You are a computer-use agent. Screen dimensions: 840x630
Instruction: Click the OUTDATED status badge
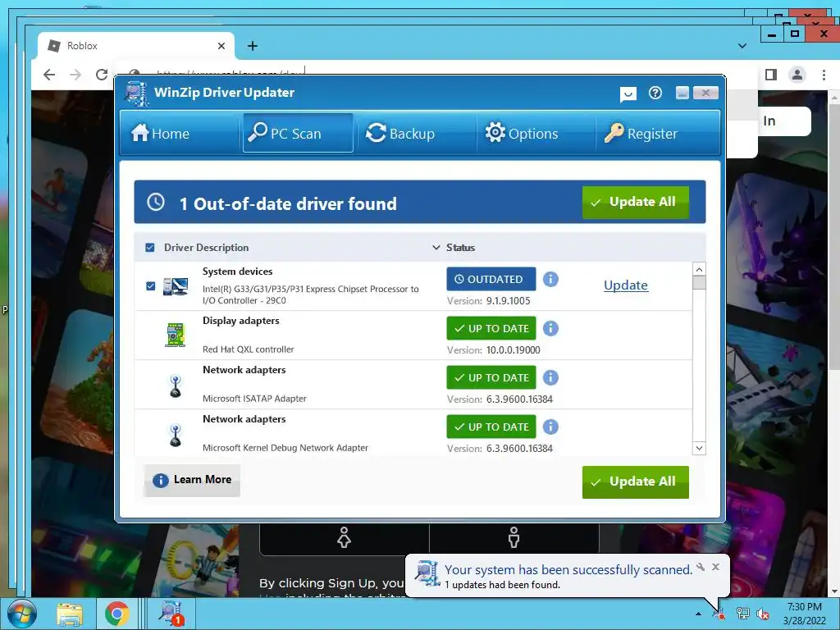click(491, 279)
